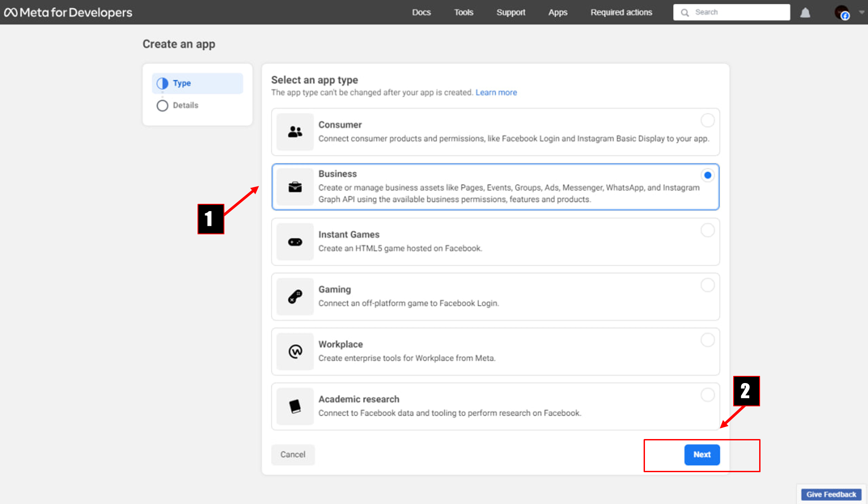Open the profile avatar menu
The image size is (868, 504).
coord(842,13)
